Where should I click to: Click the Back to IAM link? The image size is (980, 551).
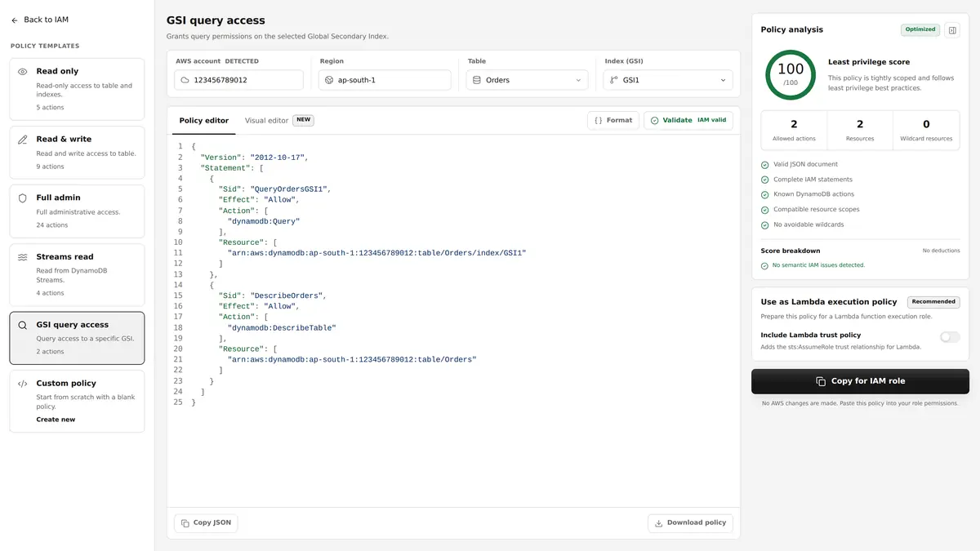pyautogui.click(x=40, y=20)
